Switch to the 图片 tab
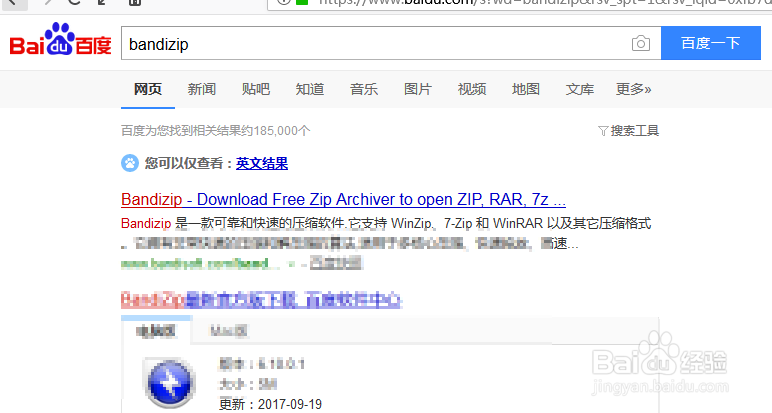Image resolution: width=772 pixels, height=413 pixels. [x=418, y=89]
